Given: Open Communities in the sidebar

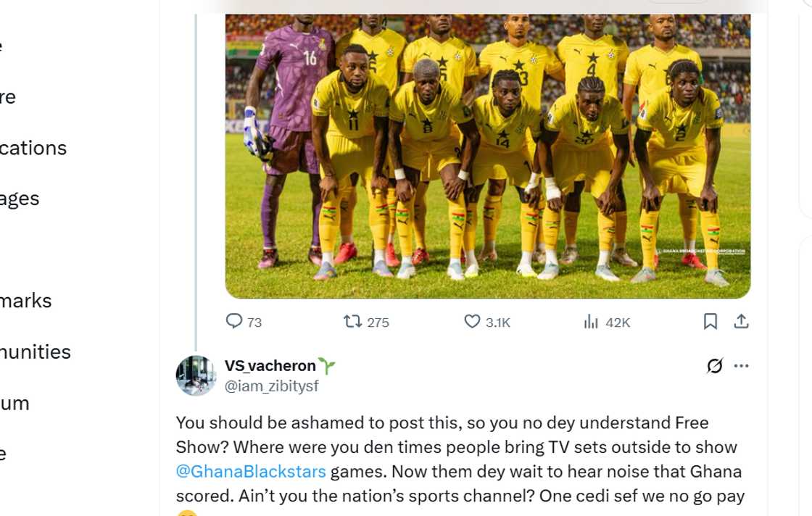Looking at the screenshot, I should click(35, 352).
